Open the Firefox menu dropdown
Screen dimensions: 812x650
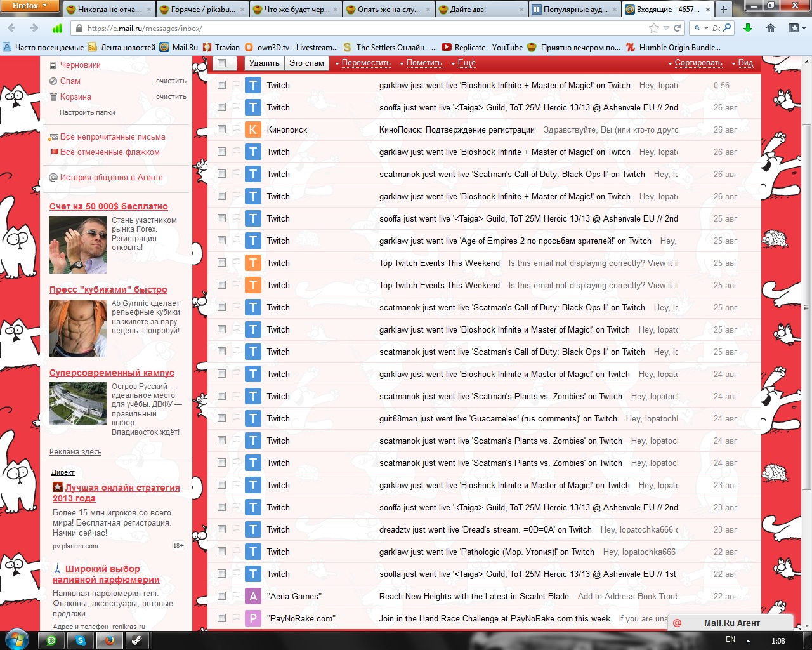pos(30,6)
